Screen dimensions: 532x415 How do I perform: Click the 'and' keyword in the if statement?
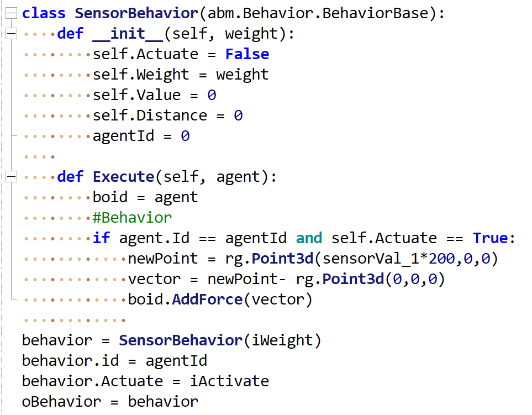tap(309, 238)
